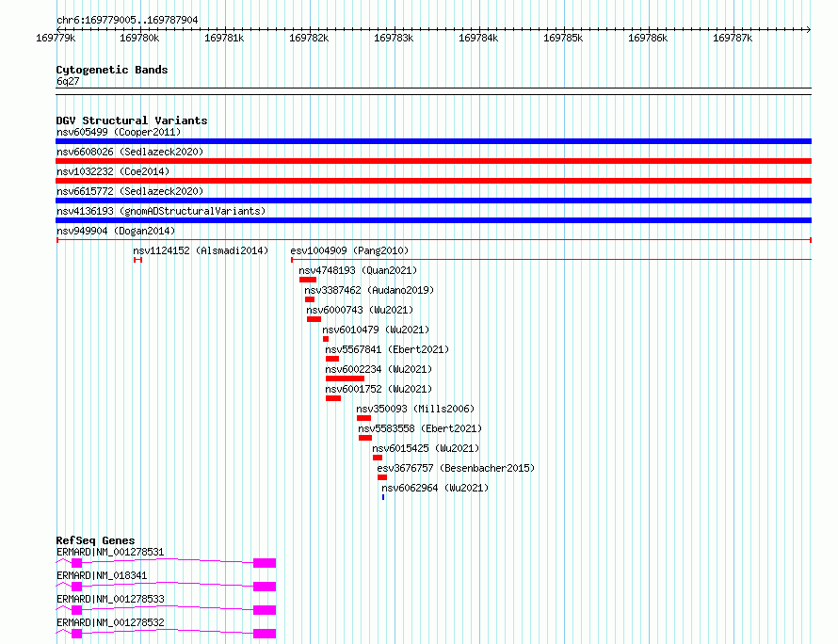The width and height of the screenshot is (838, 644).
Task: Click the nsv1032232 (Coe2014) label
Action: pyautogui.click(x=113, y=171)
